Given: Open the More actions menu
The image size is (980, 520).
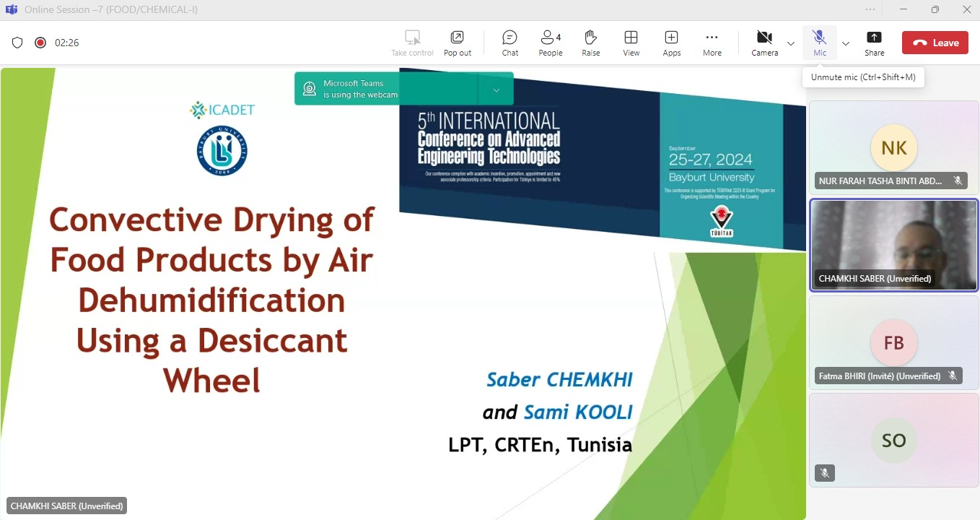Looking at the screenshot, I should [712, 43].
